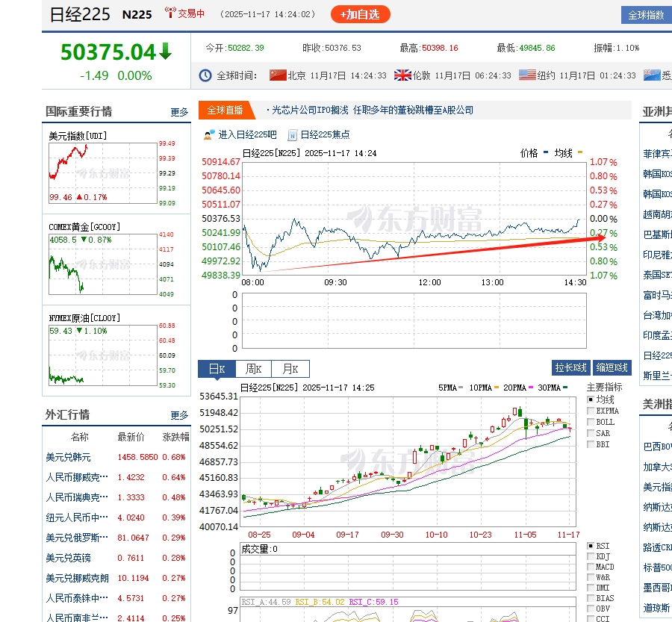Click 更多 next to 外汇行情
The image size is (672, 622).
(179, 415)
